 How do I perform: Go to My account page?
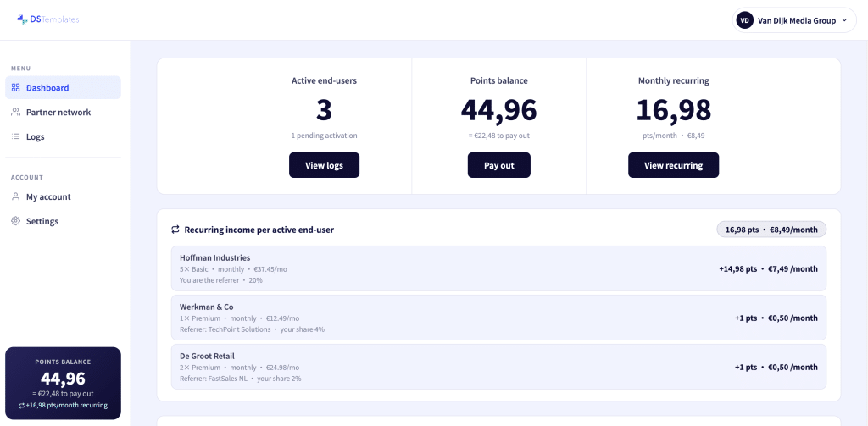pos(63,196)
